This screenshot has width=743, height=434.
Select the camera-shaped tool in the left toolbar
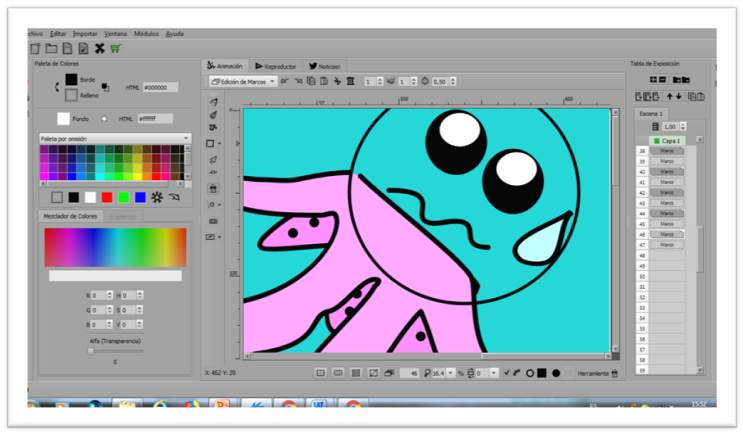[213, 221]
